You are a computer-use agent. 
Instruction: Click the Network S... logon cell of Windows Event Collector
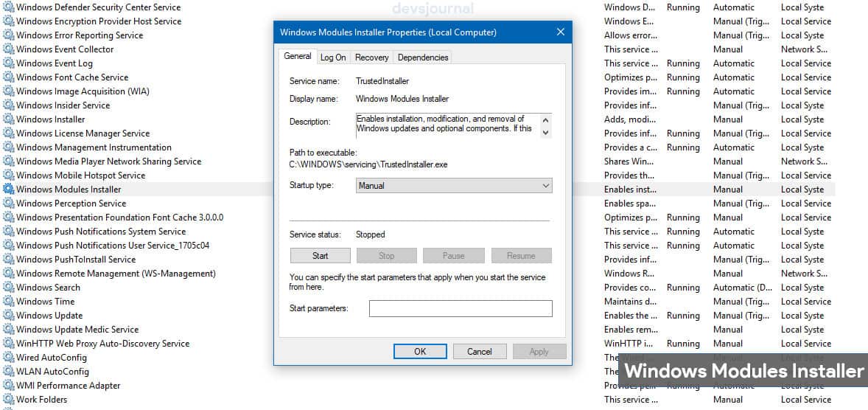pos(804,49)
